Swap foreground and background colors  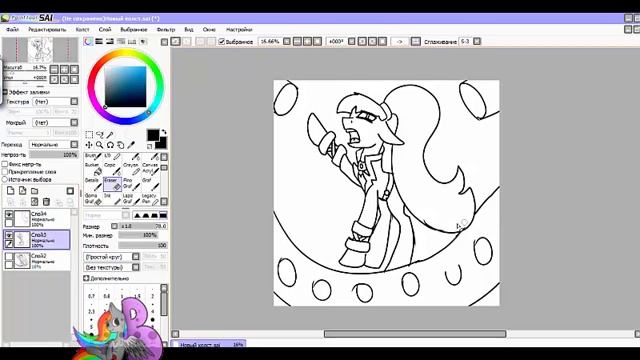pos(164,132)
